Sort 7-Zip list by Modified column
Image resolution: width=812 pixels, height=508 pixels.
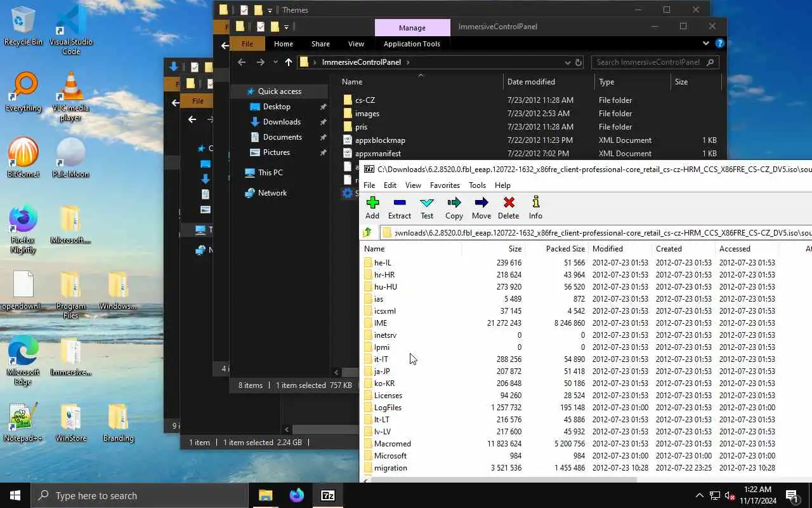click(x=620, y=249)
